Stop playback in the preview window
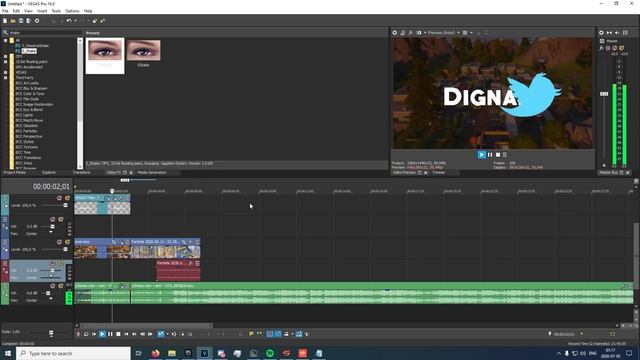The width and height of the screenshot is (640, 360). point(498,155)
